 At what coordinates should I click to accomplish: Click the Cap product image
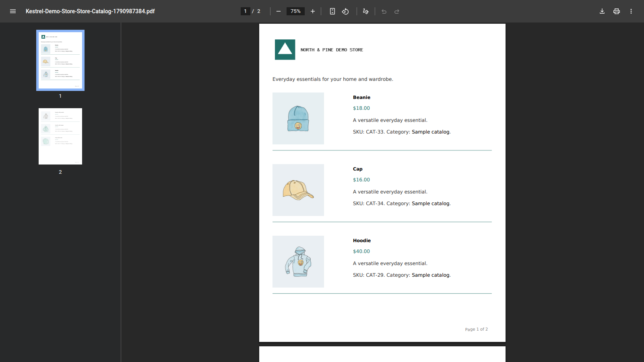298,190
